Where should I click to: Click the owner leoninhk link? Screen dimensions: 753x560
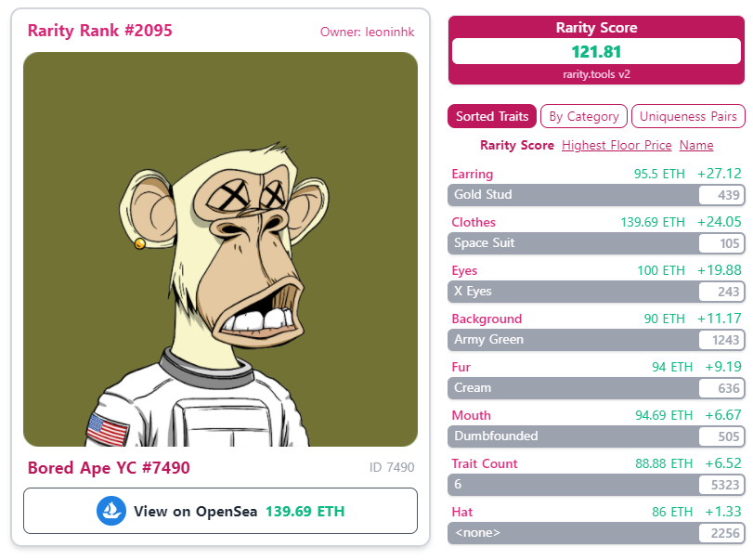[368, 32]
